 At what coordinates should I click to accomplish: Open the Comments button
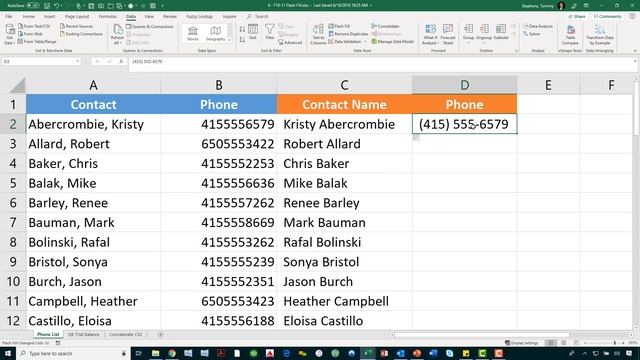click(x=607, y=17)
